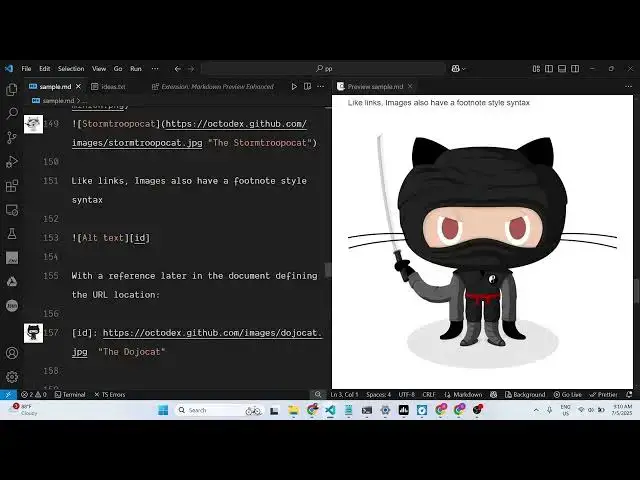Click the errors and warnings count
Image resolution: width=640 pixels, height=480 pixels.
tap(34, 395)
